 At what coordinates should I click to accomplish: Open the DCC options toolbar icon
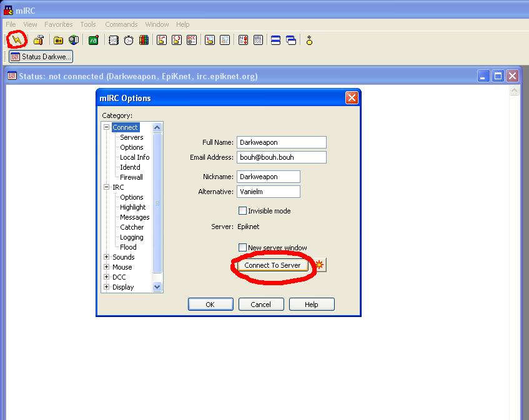point(192,40)
